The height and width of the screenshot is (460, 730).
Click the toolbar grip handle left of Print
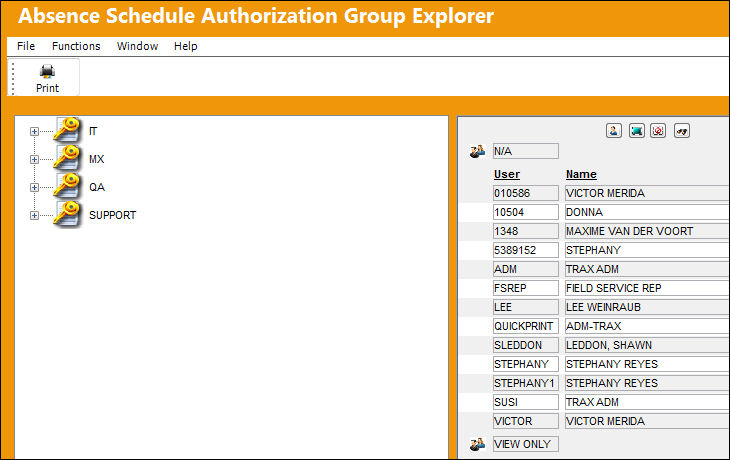click(x=13, y=78)
